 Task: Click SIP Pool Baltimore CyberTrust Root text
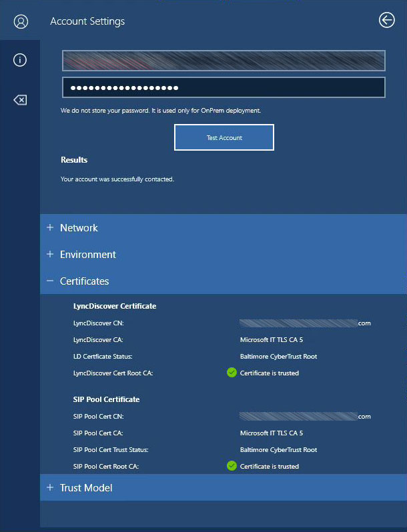click(x=278, y=450)
